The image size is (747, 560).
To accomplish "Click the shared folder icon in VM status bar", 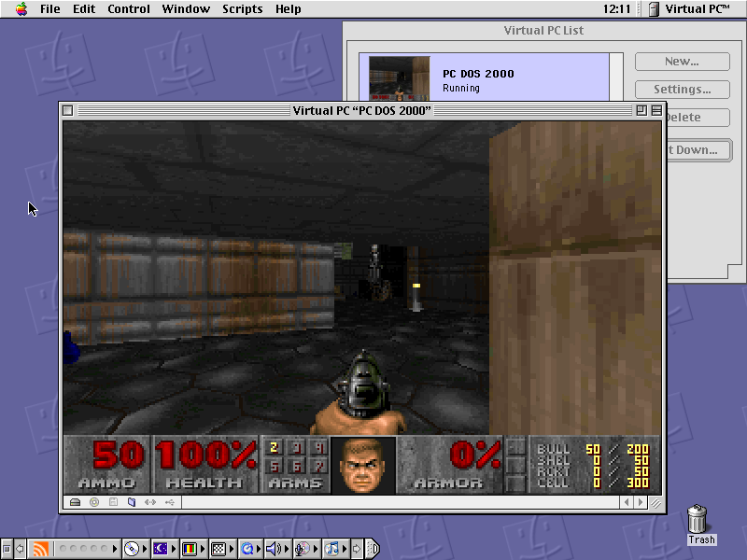I will [x=132, y=502].
